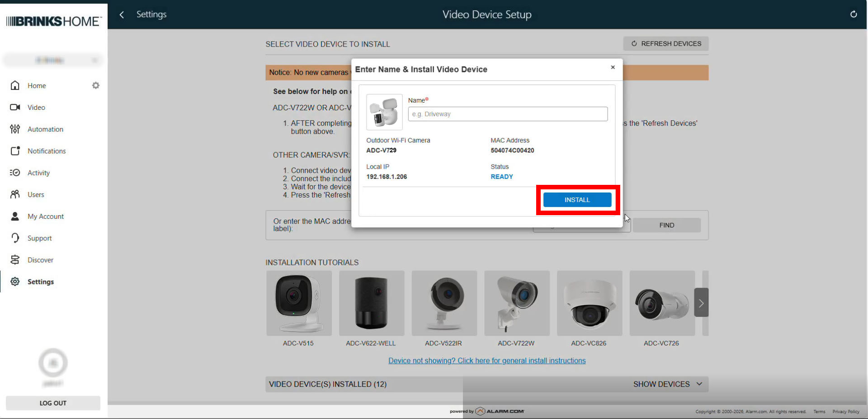Expand the Video Device(s) Installed (12) bar
This screenshot has width=868, height=419.
point(487,384)
